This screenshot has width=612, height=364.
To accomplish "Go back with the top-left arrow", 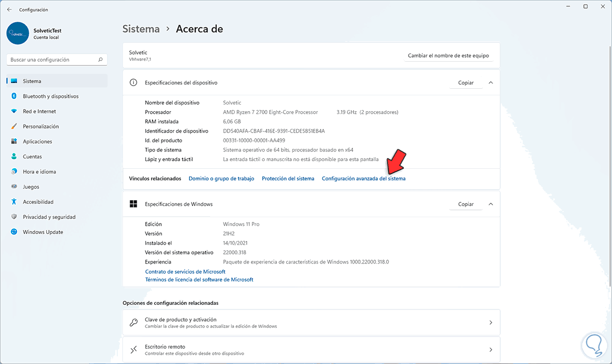I will [x=9, y=9].
